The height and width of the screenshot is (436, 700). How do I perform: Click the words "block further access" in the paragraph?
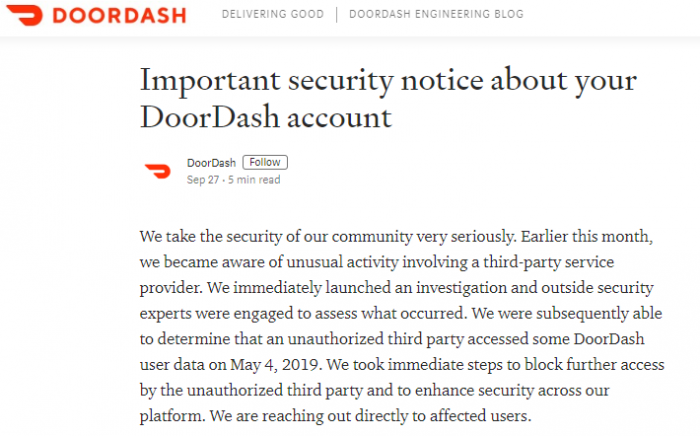point(594,365)
